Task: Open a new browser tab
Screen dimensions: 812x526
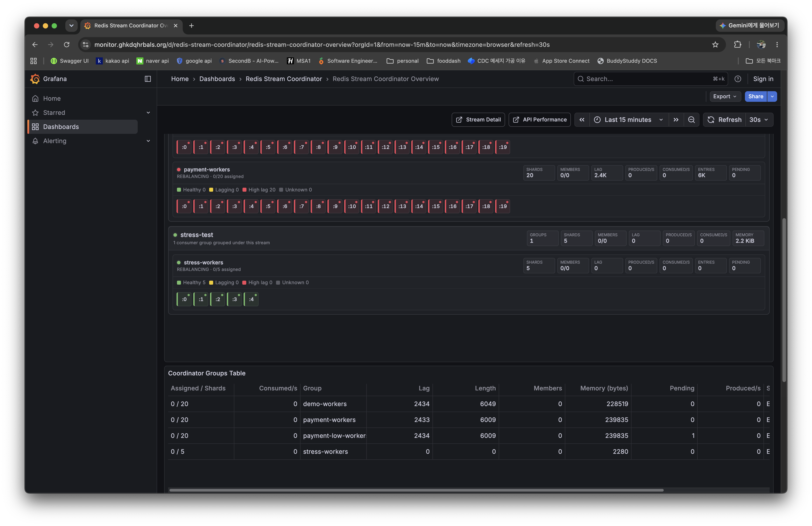Action: coord(191,26)
